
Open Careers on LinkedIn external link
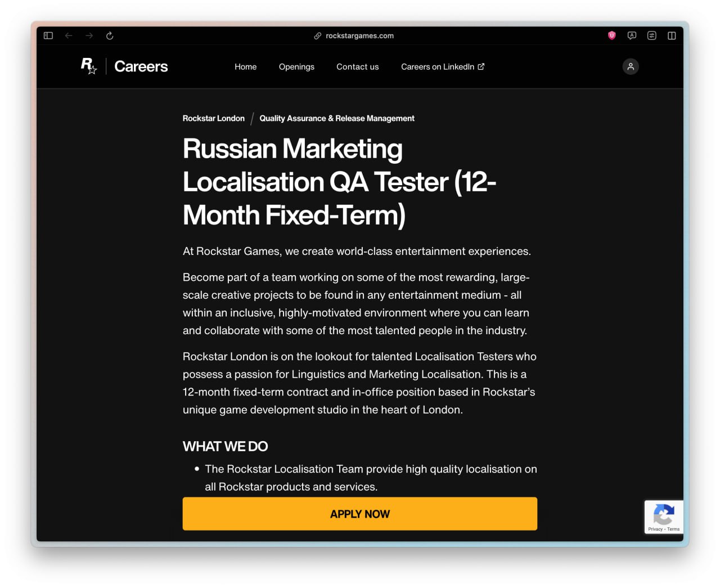pos(443,66)
